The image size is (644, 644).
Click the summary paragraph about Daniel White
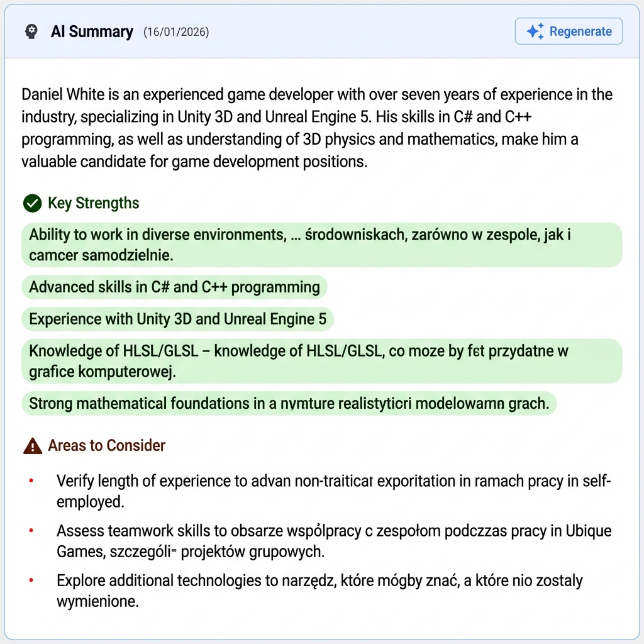314,128
